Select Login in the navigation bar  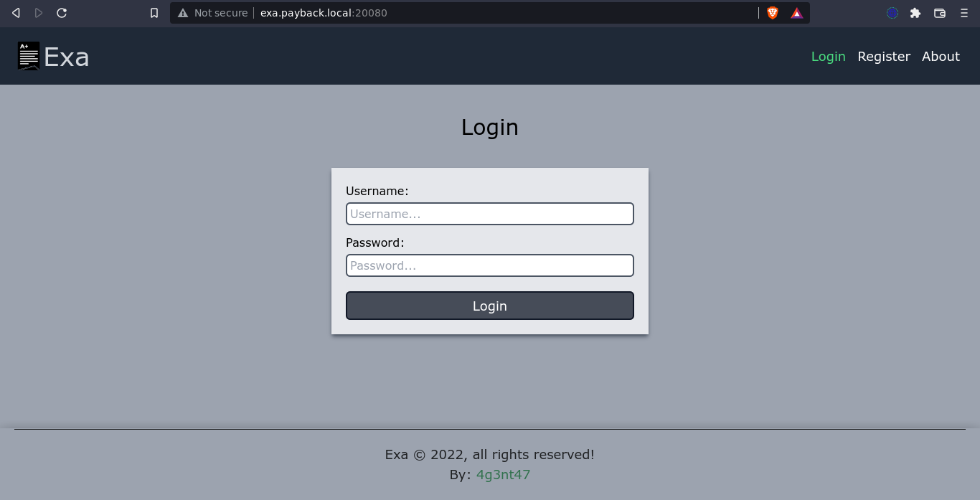tap(828, 57)
